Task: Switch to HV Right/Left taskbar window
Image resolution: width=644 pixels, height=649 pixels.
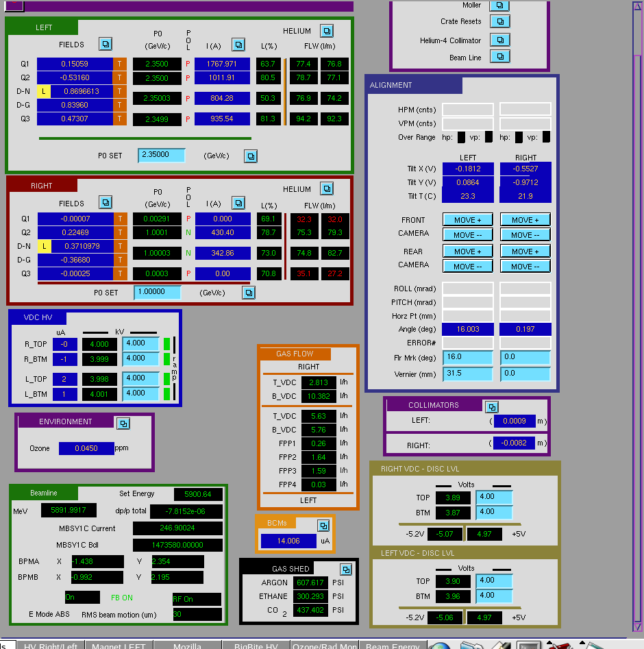Action: pos(51,645)
